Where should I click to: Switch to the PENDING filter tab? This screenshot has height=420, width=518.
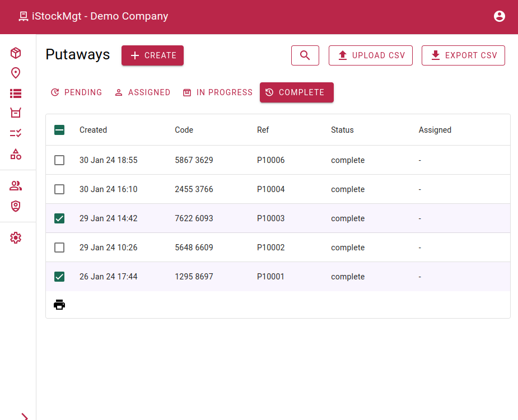tap(76, 92)
